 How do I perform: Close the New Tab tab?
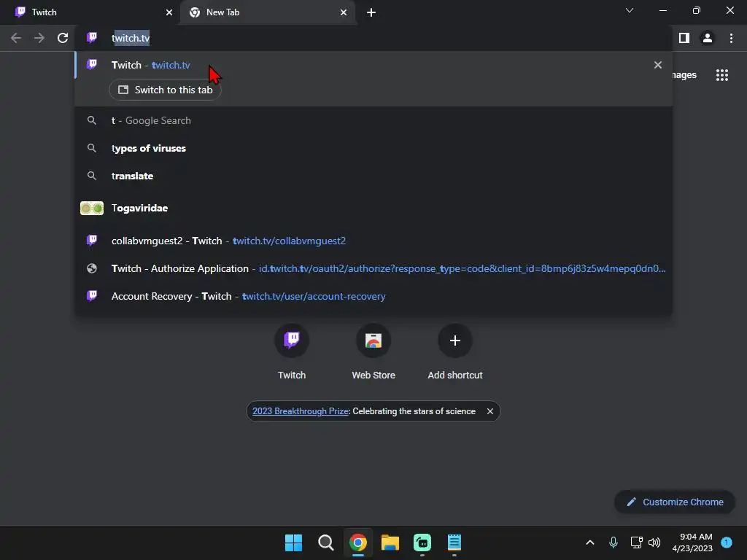tap(344, 12)
